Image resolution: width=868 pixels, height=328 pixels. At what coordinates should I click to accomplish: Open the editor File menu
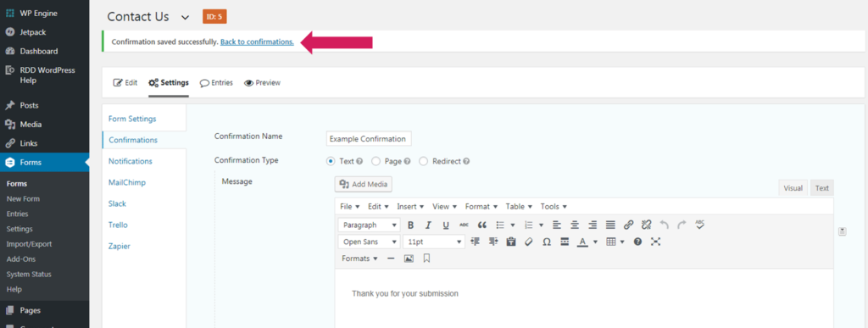350,206
